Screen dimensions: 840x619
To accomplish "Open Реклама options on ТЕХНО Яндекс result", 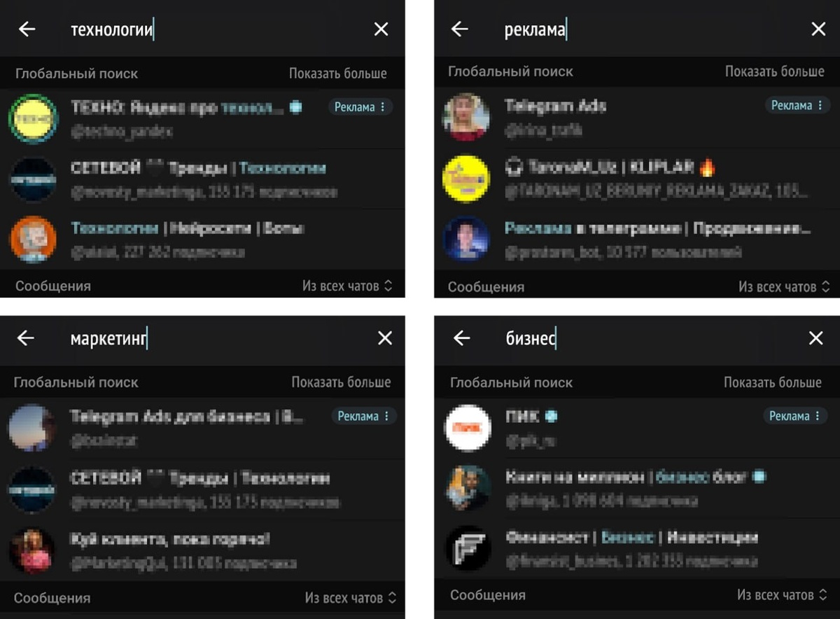I will coord(360,107).
